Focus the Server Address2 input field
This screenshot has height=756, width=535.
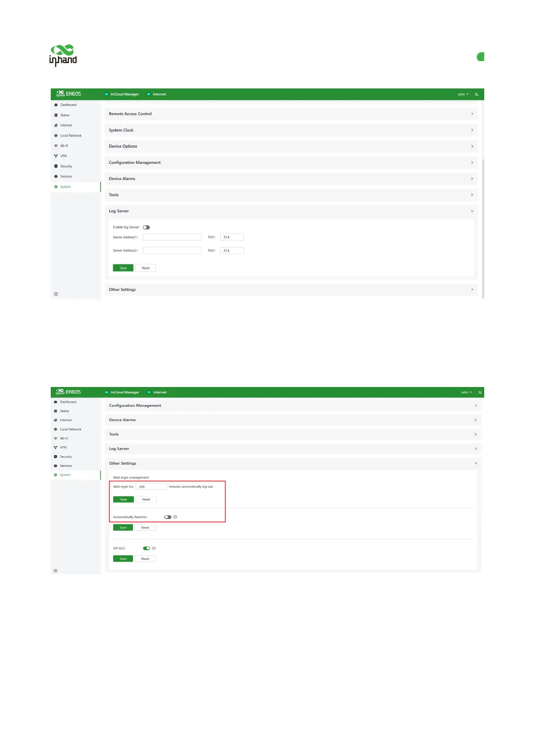coord(172,251)
